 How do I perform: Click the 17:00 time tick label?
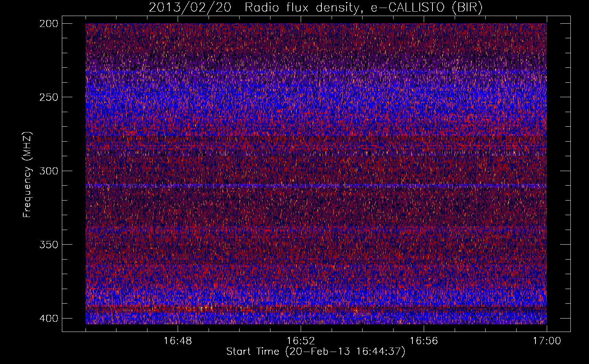(547, 341)
